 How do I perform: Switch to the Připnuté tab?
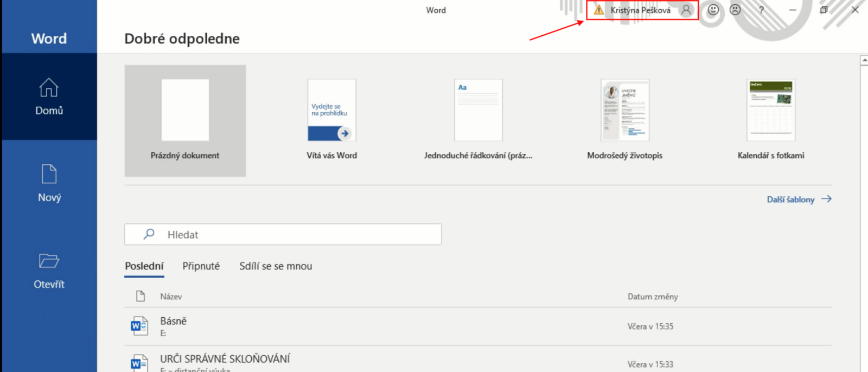click(x=201, y=266)
